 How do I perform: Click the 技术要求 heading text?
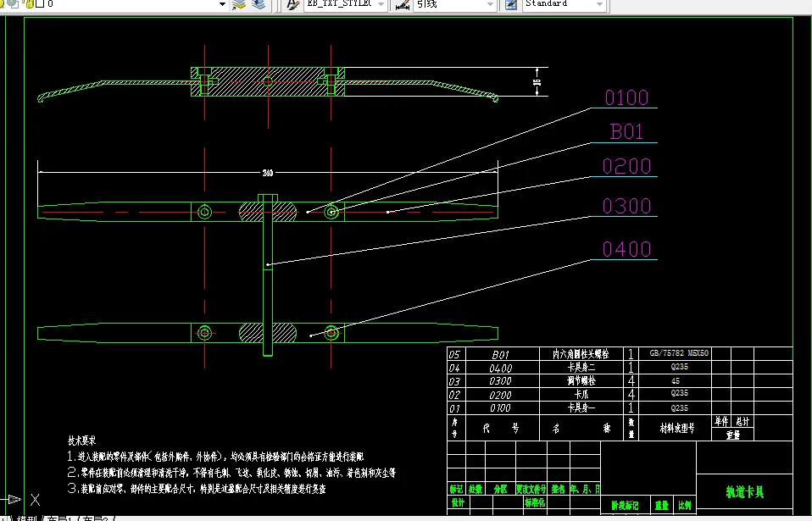pyautogui.click(x=82, y=441)
